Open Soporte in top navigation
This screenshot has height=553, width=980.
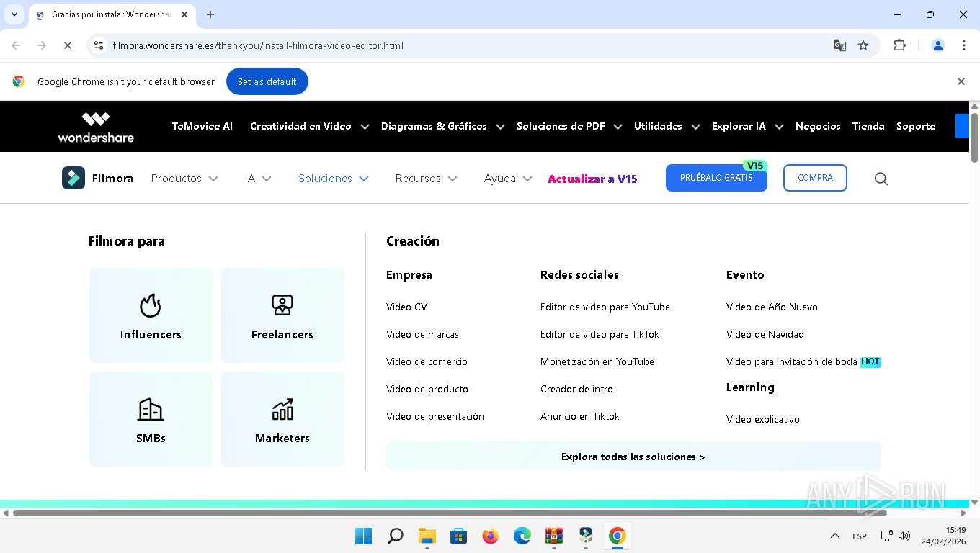point(916,126)
